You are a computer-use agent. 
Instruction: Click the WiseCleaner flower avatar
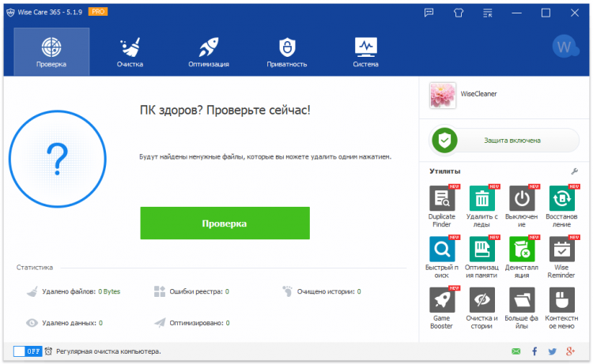pyautogui.click(x=443, y=96)
